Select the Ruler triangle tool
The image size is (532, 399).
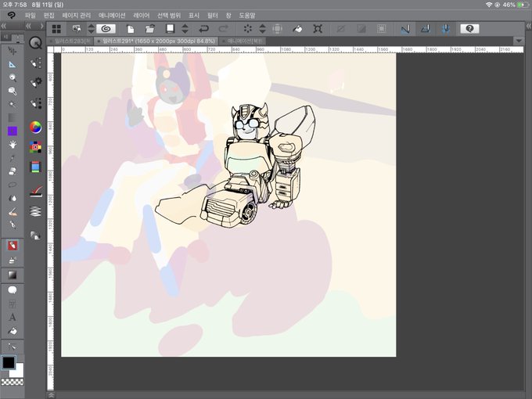pos(13,64)
